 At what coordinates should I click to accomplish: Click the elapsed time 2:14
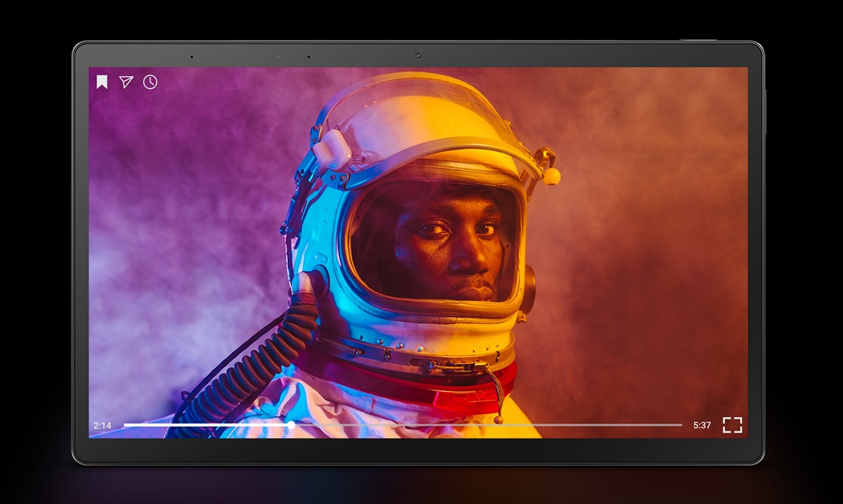[x=102, y=426]
